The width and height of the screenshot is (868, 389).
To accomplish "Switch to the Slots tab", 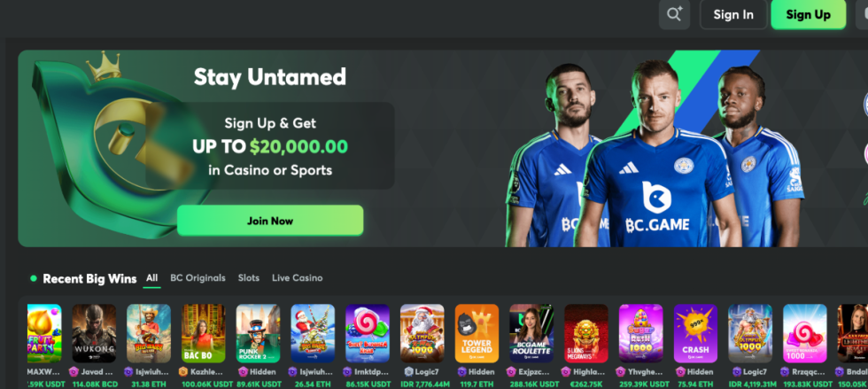I will click(249, 278).
